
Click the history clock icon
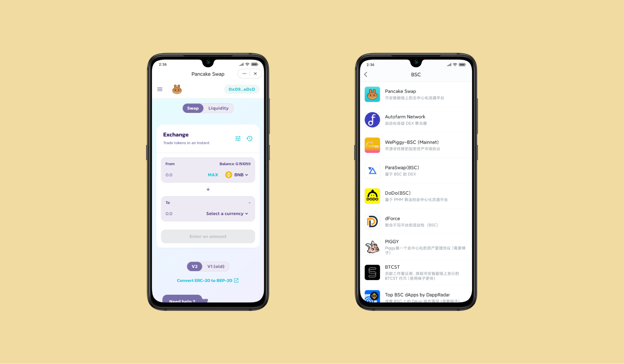coord(250,138)
